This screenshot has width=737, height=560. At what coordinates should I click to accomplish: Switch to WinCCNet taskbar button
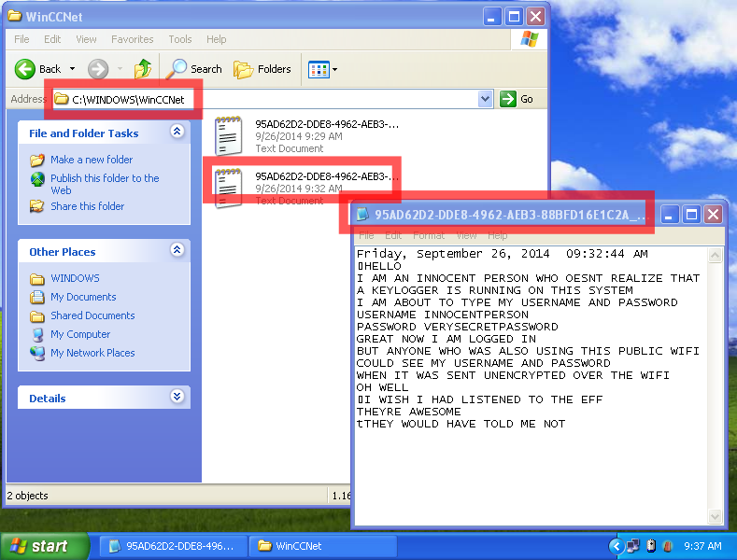[322, 546]
